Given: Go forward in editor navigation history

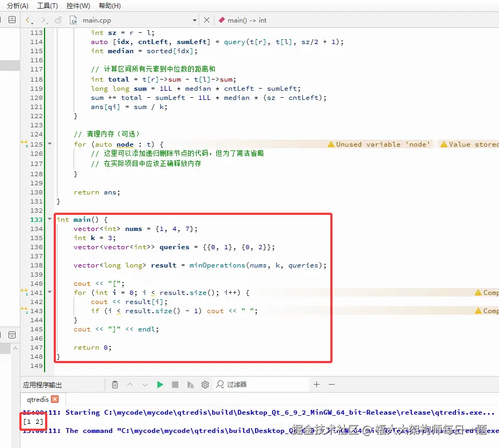Looking at the screenshot, I should (44, 20).
